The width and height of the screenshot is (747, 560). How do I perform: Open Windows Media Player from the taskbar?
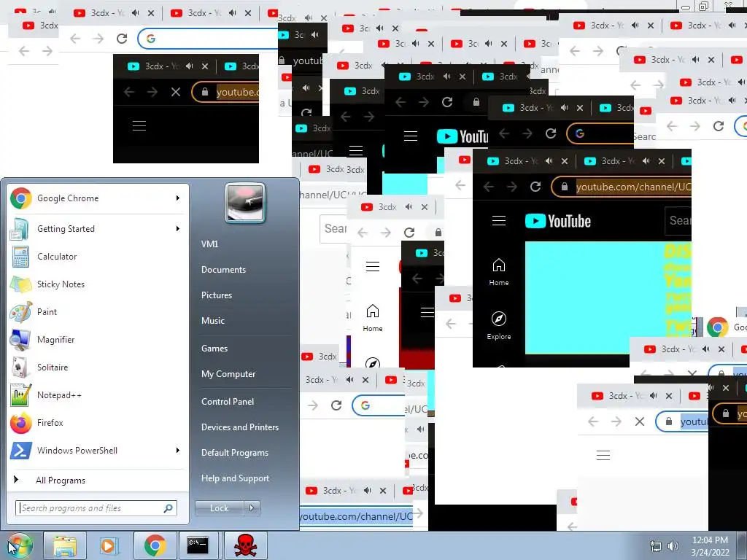[109, 545]
